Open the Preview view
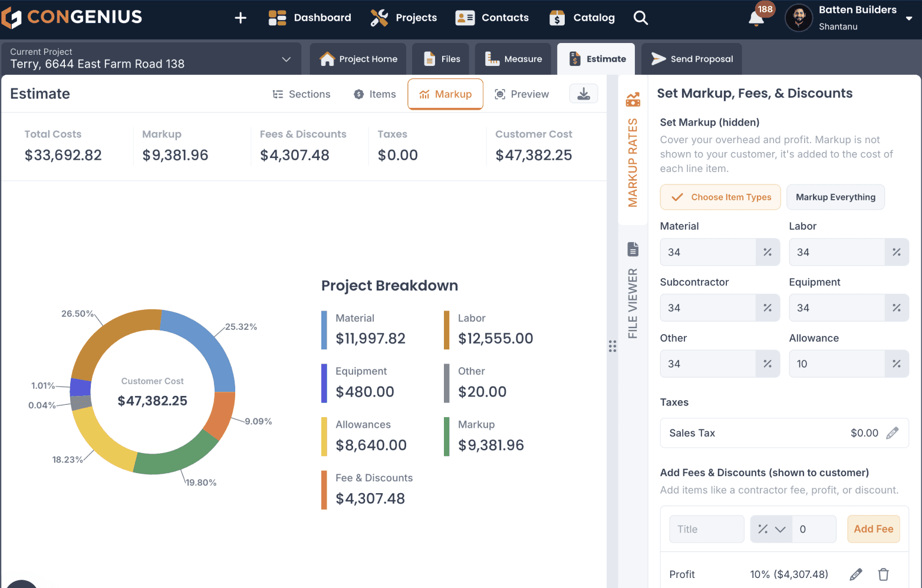The height and width of the screenshot is (588, 922). (x=522, y=94)
